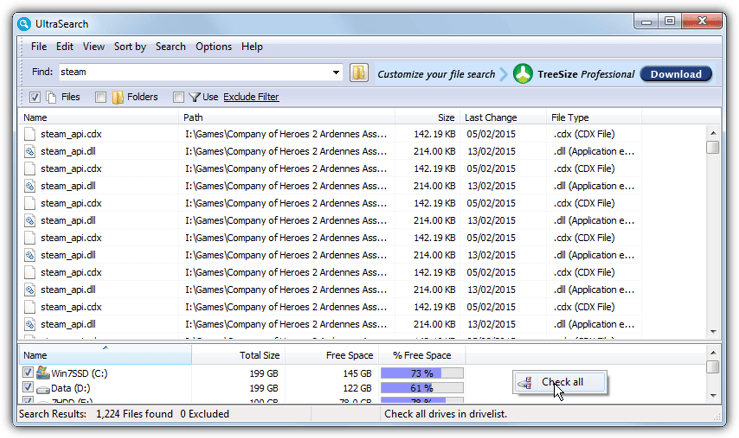Enable the Use Exclude Filter checkbox
Screen dimensions: 739x438
click(178, 97)
